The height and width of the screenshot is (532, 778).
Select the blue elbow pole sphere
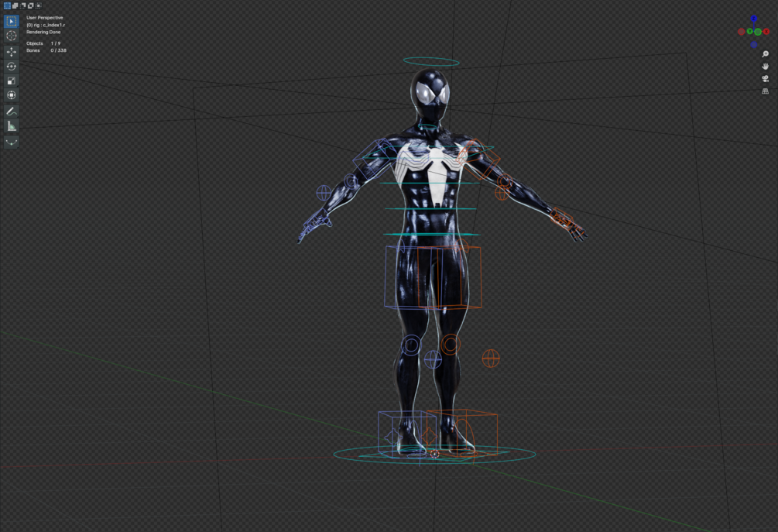coord(324,192)
